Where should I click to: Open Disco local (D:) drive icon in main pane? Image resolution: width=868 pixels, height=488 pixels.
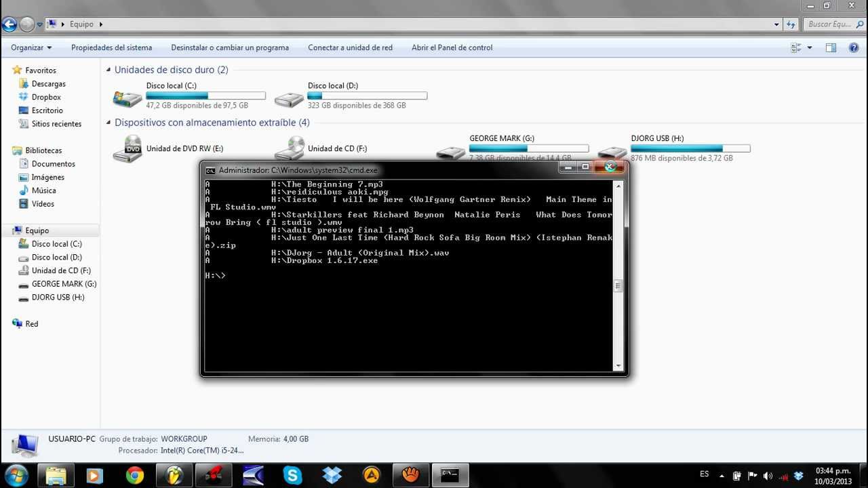(289, 100)
